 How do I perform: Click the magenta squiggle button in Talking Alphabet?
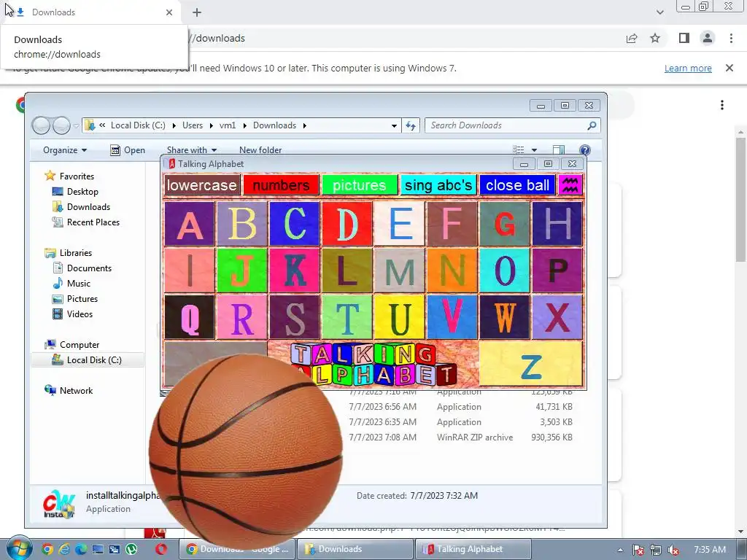coord(570,184)
